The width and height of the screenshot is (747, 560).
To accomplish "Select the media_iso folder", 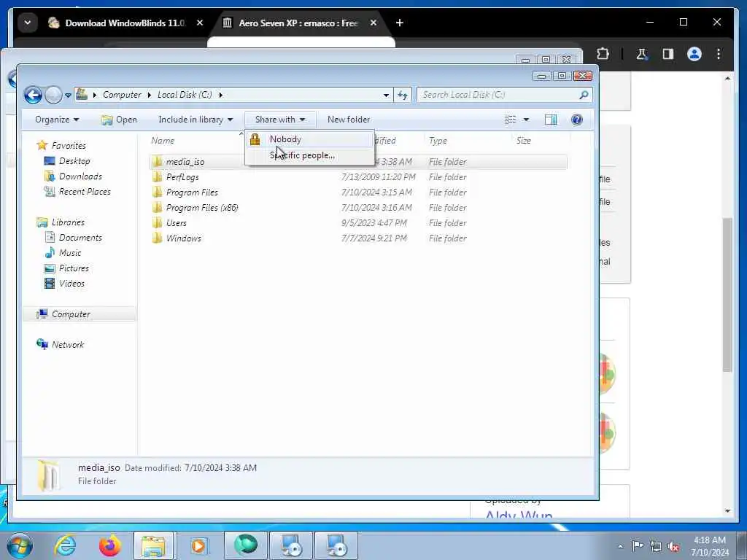I will 185,162.
